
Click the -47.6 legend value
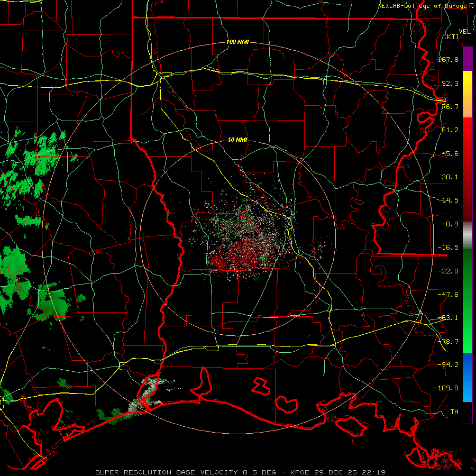click(448, 295)
